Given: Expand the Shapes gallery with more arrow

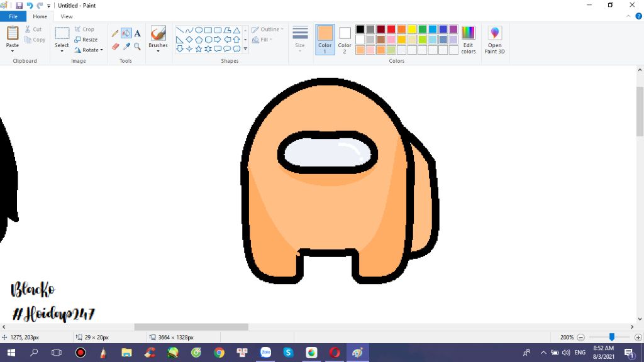Looking at the screenshot, I should click(246, 49).
